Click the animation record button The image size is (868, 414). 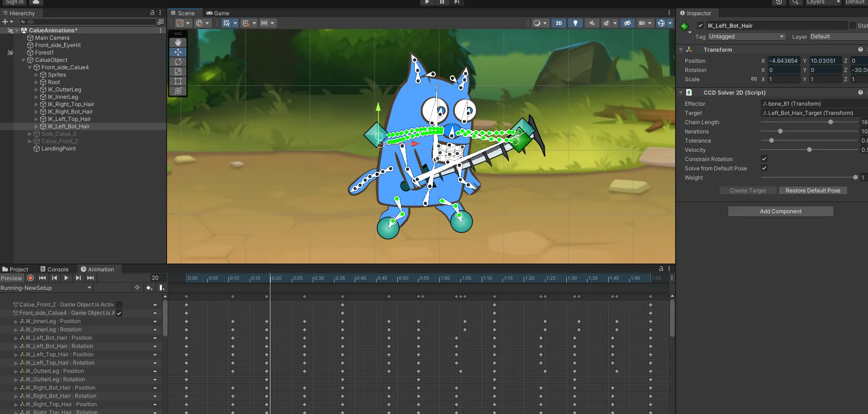pyautogui.click(x=30, y=278)
